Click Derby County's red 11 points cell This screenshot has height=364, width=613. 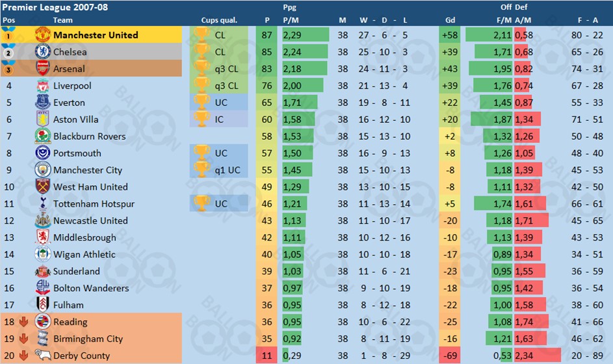point(267,356)
